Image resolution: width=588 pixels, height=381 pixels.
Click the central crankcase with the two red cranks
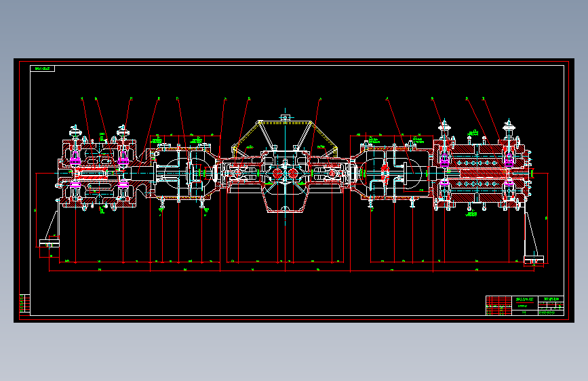(x=285, y=181)
